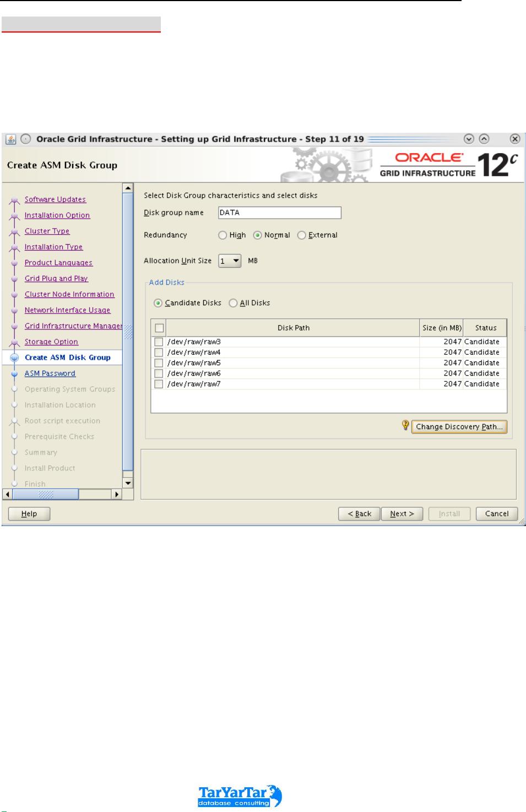Tick the select-all checkbox in the table header
Screen dimensions: 526x812
(159, 328)
